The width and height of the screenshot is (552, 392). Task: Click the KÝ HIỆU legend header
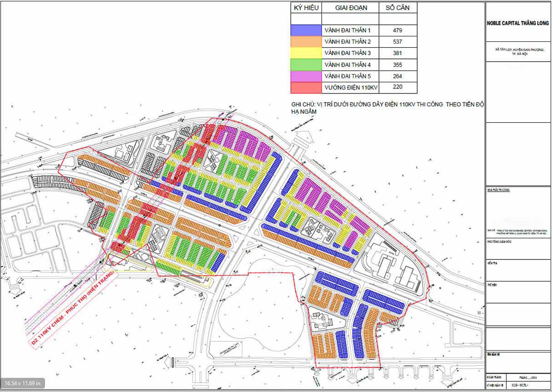click(x=306, y=8)
